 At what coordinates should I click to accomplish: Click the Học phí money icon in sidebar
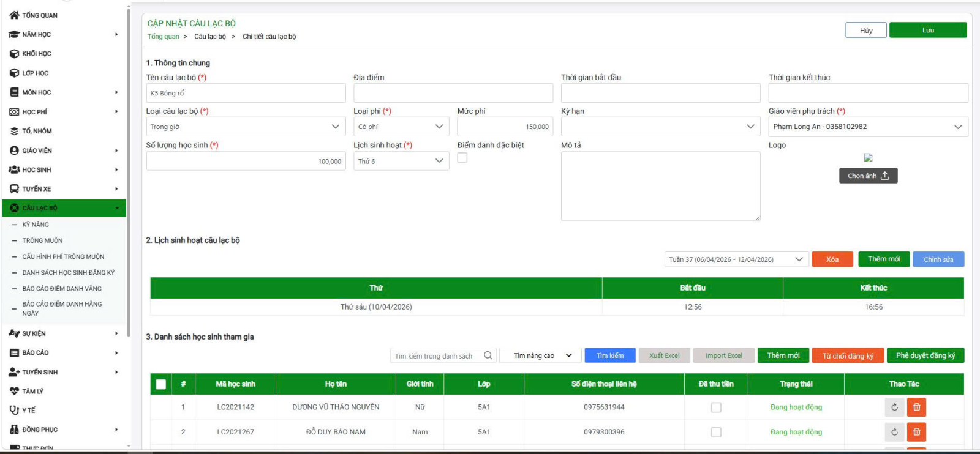(x=14, y=112)
